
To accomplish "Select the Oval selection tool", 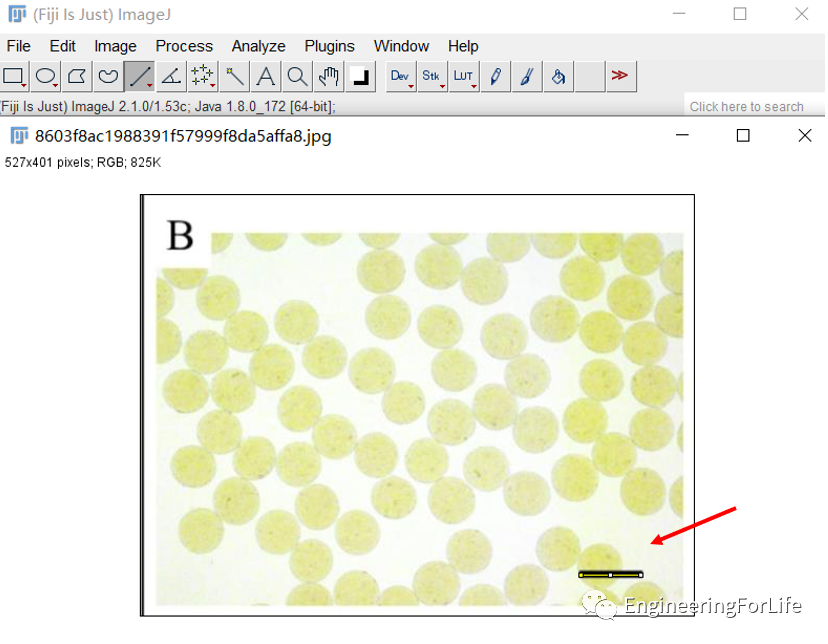I will [45, 77].
